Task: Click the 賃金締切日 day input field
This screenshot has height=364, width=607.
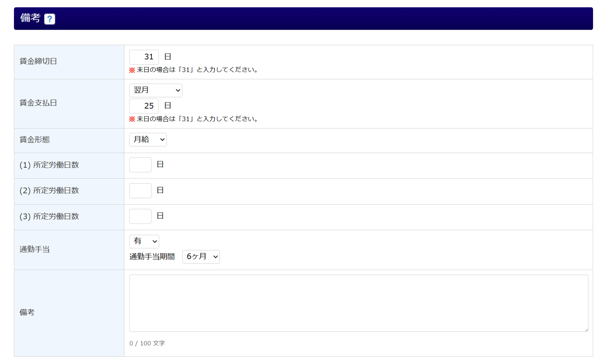Action: tap(144, 57)
